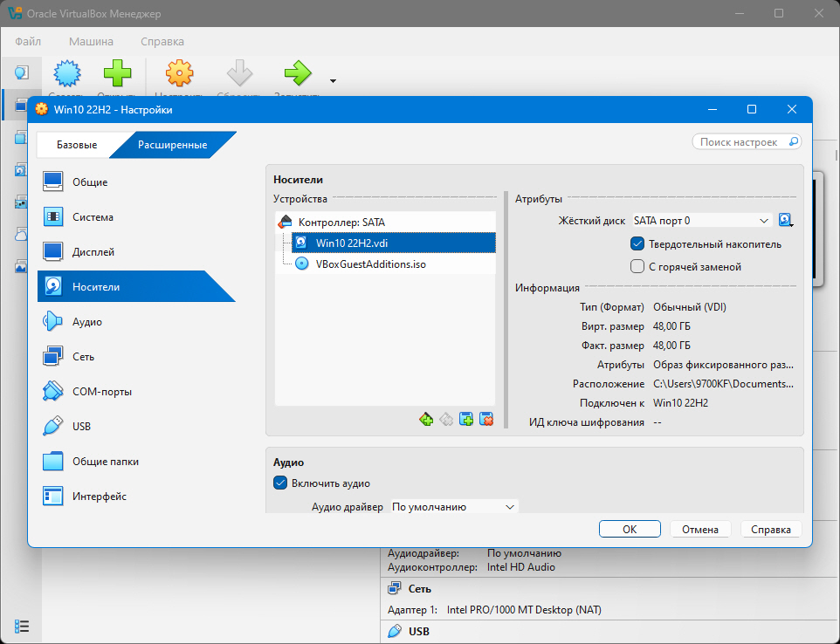
Task: Click the greyed remove controller icon
Action: click(x=446, y=419)
